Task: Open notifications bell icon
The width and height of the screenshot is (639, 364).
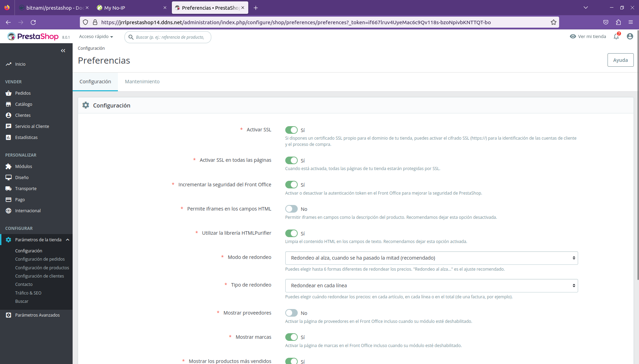Action: tap(617, 36)
